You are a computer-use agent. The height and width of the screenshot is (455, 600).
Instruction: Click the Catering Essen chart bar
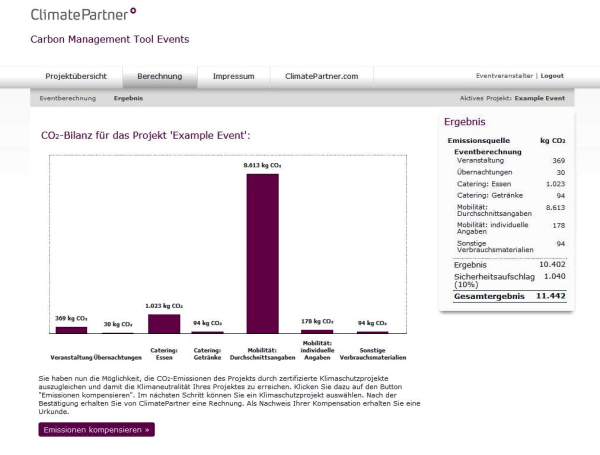[x=164, y=323]
